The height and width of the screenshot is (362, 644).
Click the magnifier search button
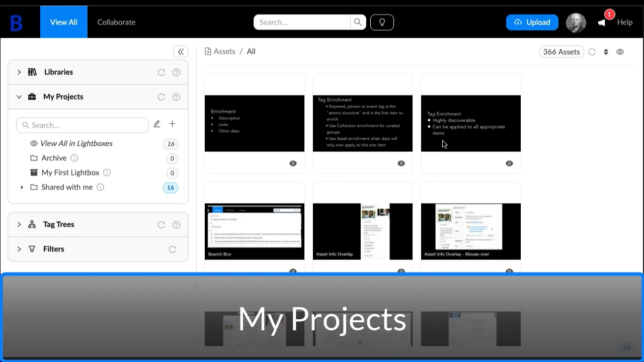(358, 22)
